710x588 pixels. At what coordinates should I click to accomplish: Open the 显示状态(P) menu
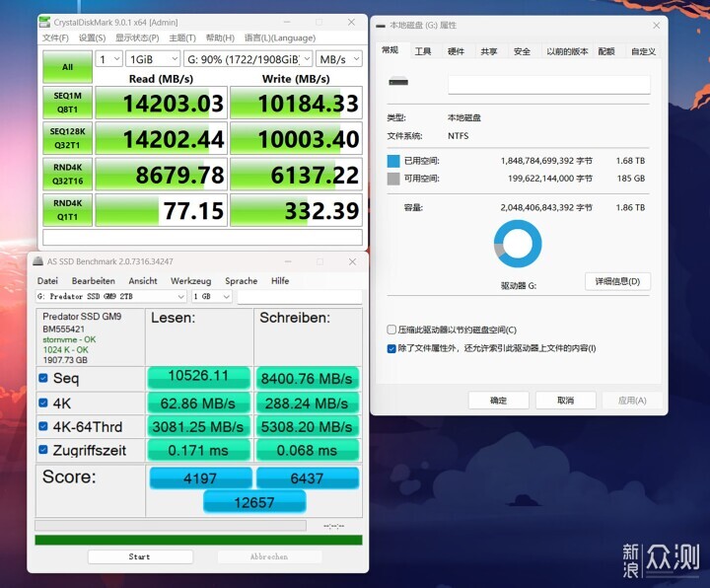[137, 38]
